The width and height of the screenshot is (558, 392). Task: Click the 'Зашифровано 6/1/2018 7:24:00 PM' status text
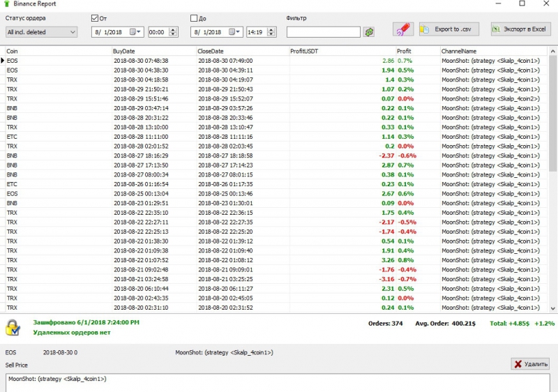click(86, 322)
